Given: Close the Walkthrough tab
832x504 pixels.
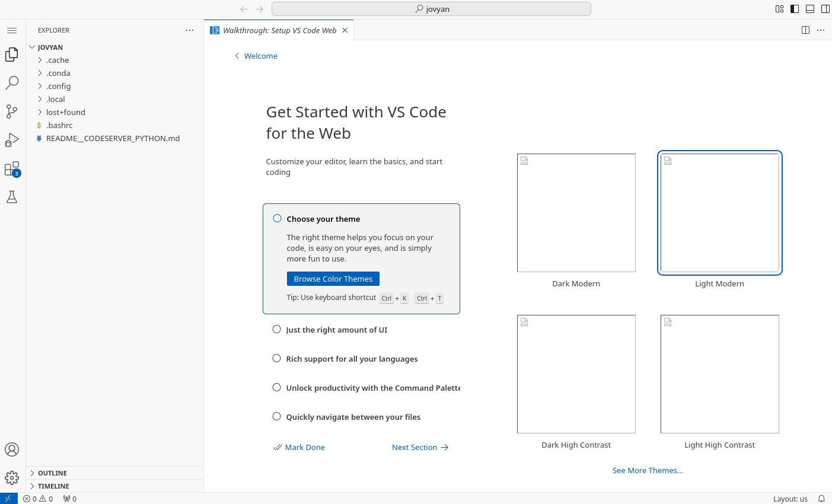Looking at the screenshot, I should pos(345,30).
